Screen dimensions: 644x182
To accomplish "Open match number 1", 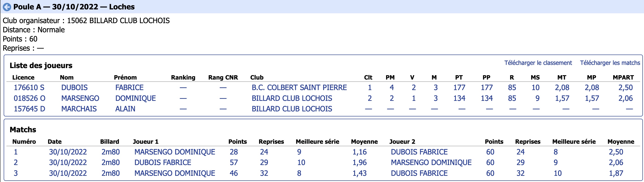I will [16, 152].
